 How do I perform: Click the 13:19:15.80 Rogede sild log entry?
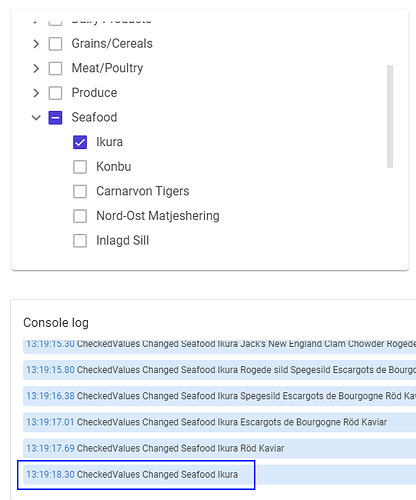pos(219,370)
